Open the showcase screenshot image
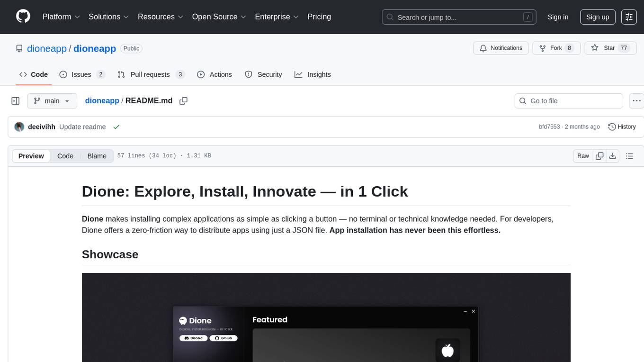The image size is (644, 362). (326, 317)
